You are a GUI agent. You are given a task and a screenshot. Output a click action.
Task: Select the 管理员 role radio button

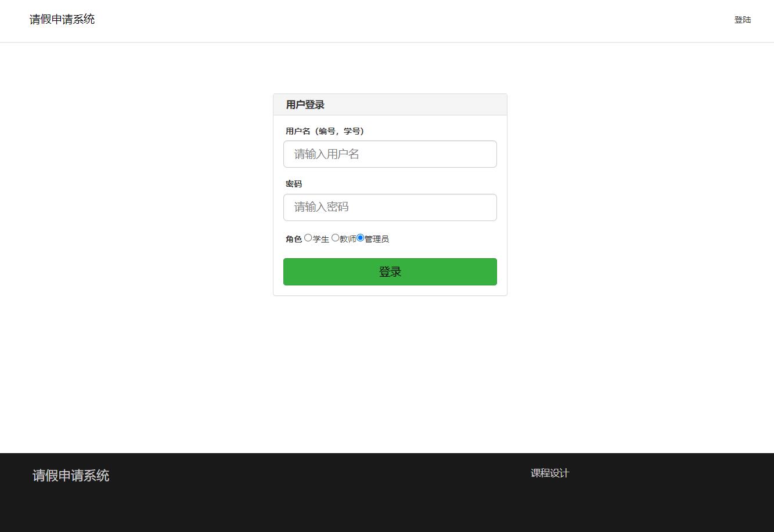(x=361, y=237)
